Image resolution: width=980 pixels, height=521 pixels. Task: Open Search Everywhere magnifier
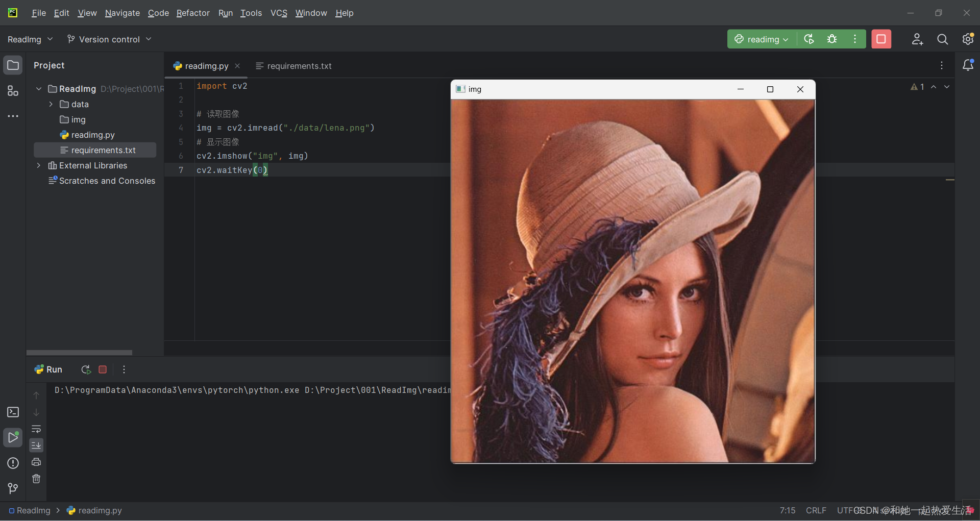point(943,39)
